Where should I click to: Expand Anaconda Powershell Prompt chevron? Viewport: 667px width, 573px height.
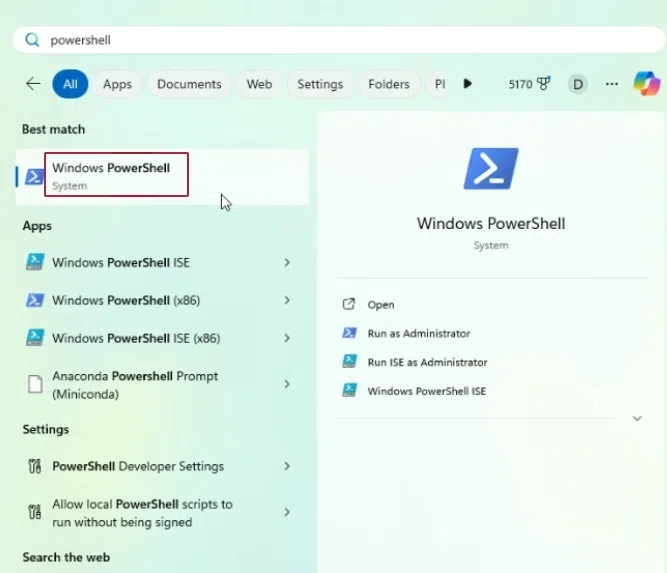[287, 384]
